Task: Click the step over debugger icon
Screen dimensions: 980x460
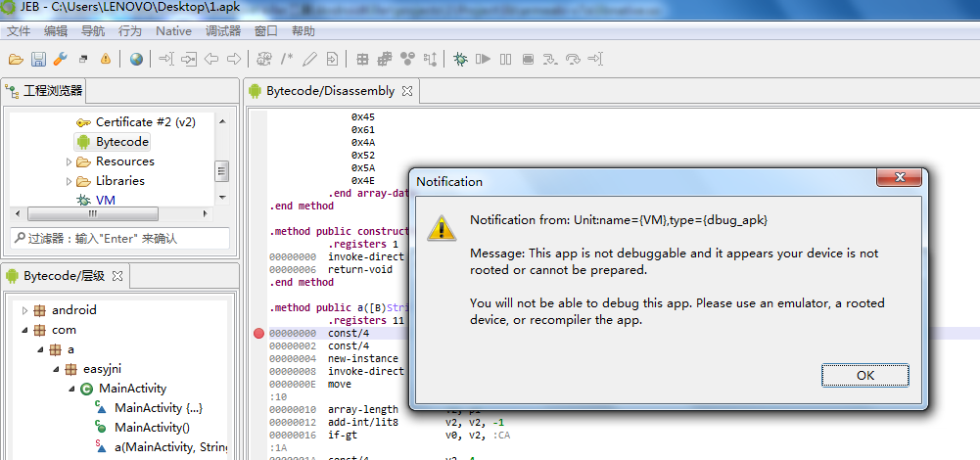Action: point(573,60)
